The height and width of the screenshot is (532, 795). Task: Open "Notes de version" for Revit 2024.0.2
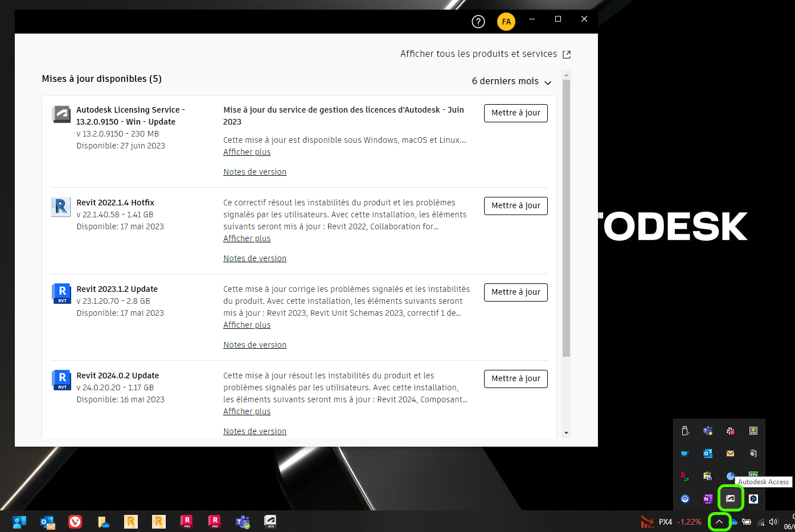(255, 431)
